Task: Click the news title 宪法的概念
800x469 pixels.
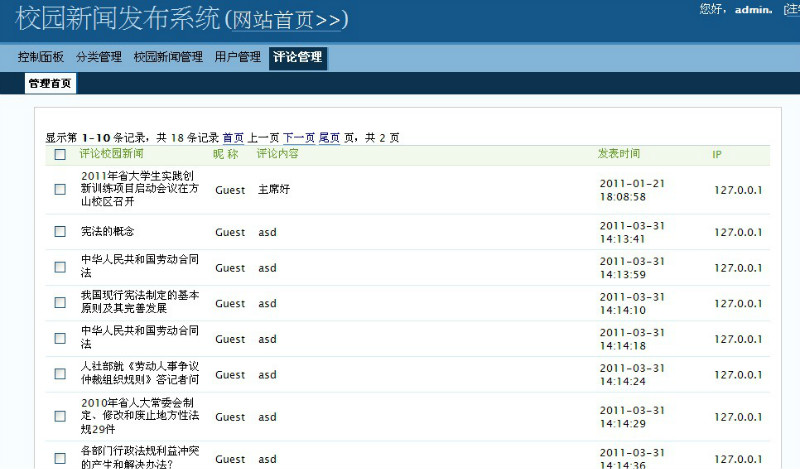Action: point(107,232)
